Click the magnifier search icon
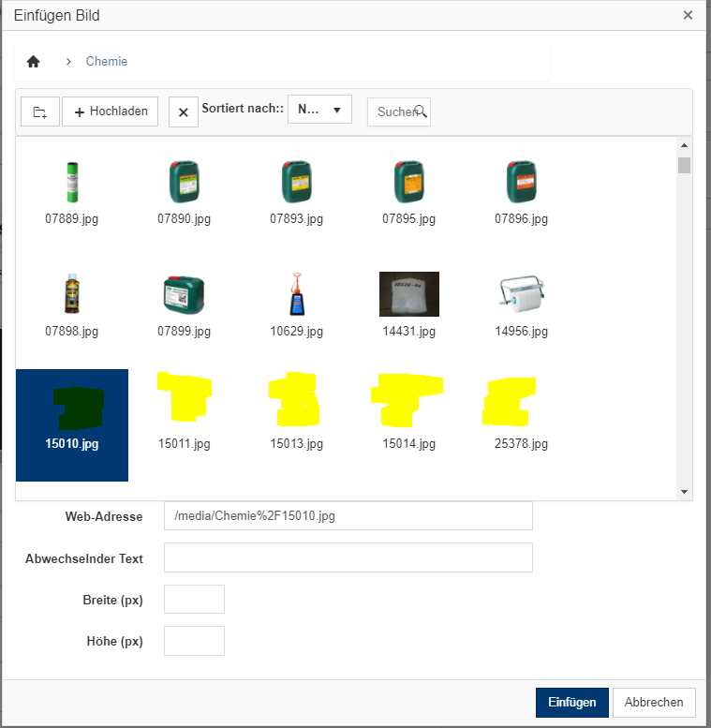The width and height of the screenshot is (711, 728). pos(421,111)
